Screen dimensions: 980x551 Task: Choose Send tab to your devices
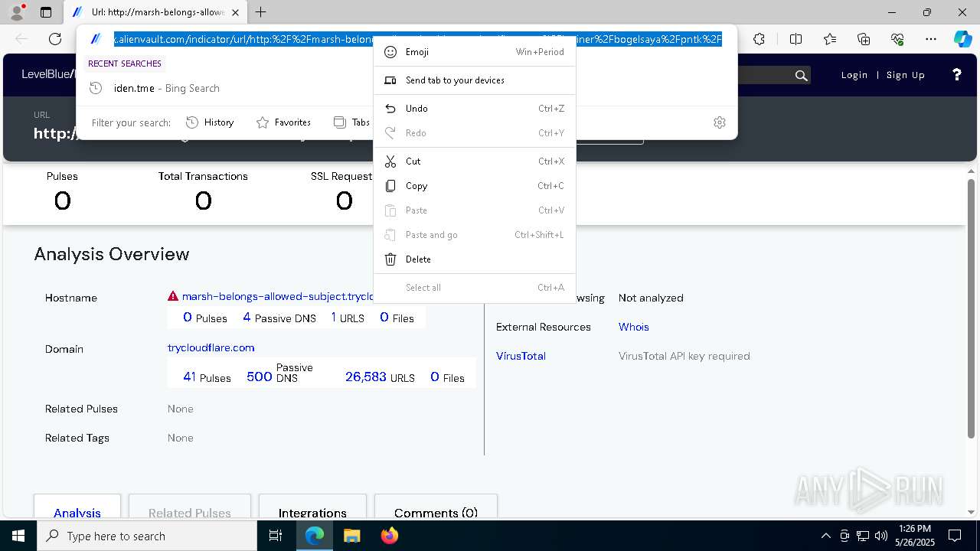point(475,80)
